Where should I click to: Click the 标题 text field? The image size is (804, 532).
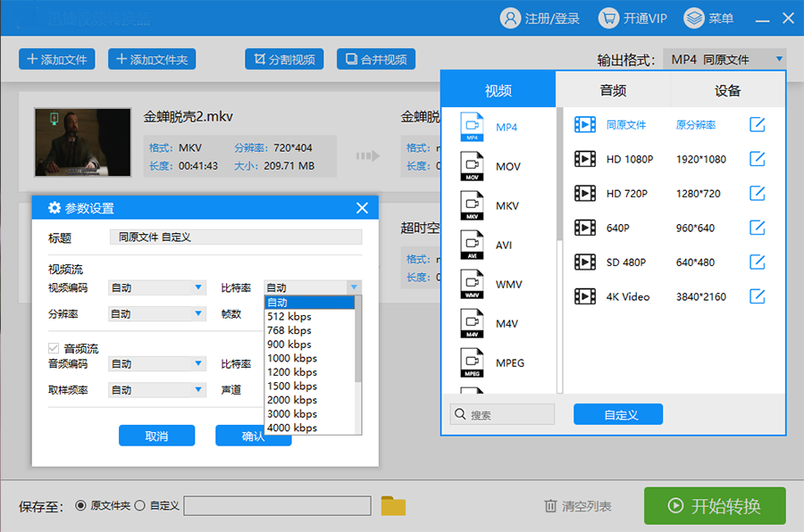tap(236, 237)
